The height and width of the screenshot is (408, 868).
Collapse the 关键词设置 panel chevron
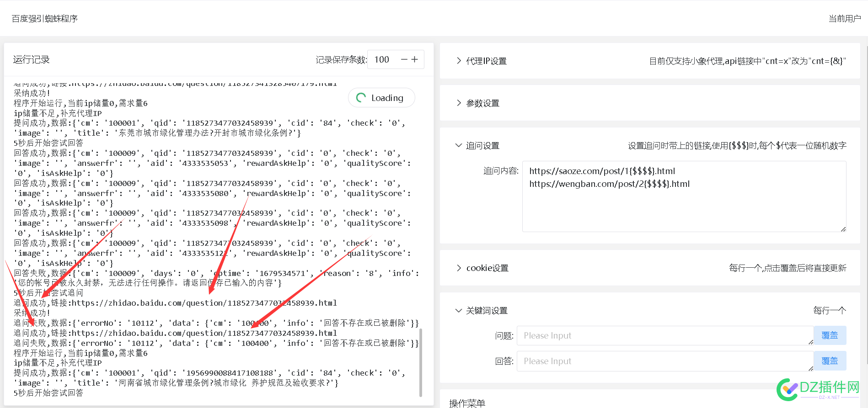click(459, 310)
